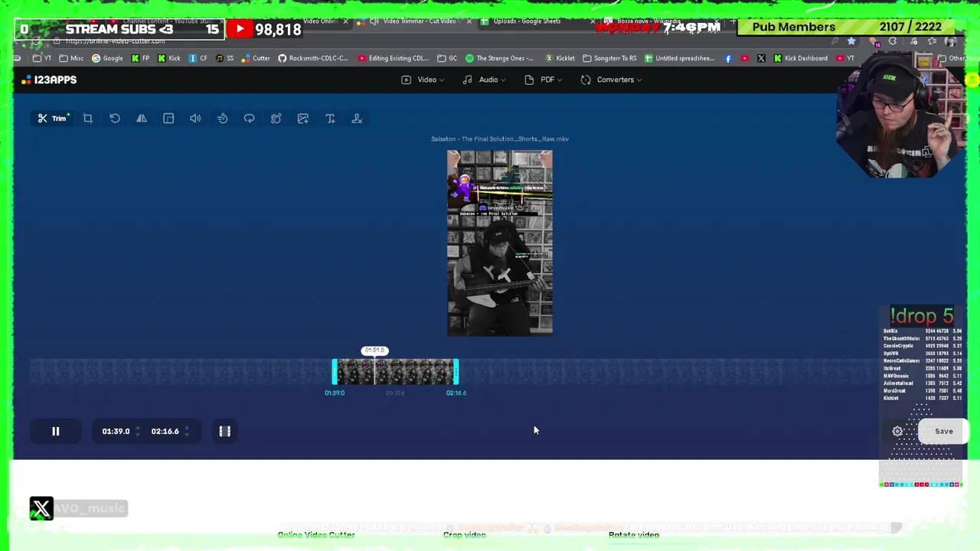Click the cut/keep mode filmstrip button
This screenshot has height=551, width=980.
[225, 432]
